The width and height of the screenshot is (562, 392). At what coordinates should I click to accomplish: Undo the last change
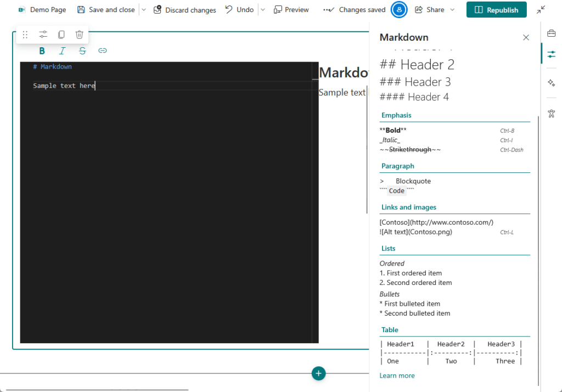239,10
